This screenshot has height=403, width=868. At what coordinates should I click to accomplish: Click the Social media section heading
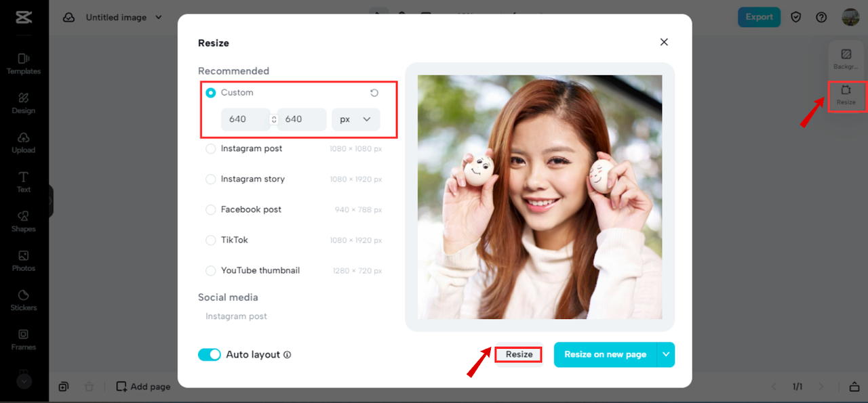[x=228, y=297]
